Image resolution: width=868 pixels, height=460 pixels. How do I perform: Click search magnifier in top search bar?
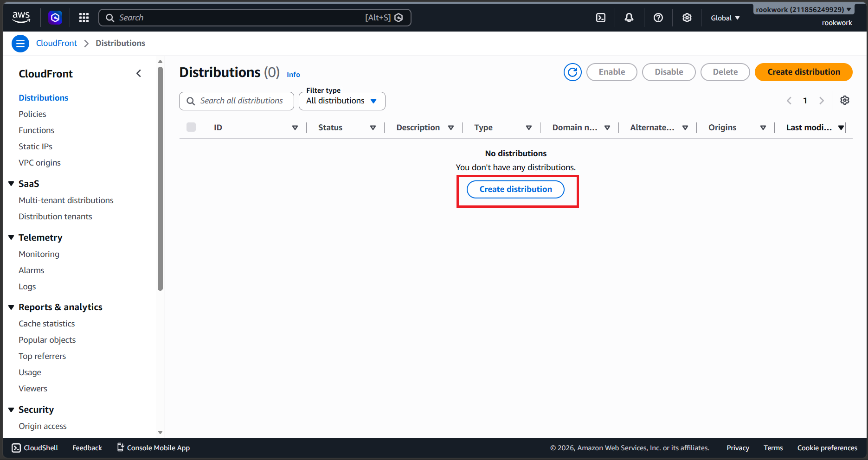point(110,18)
